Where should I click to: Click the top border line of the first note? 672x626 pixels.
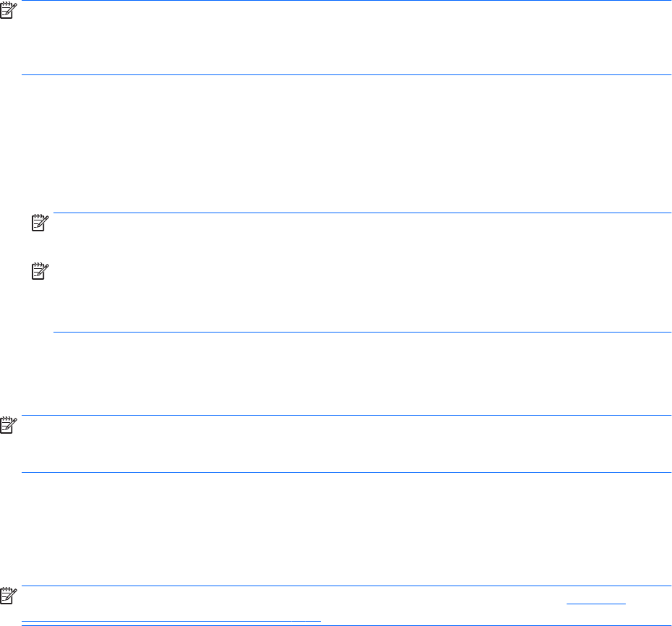pyautogui.click(x=347, y=1)
